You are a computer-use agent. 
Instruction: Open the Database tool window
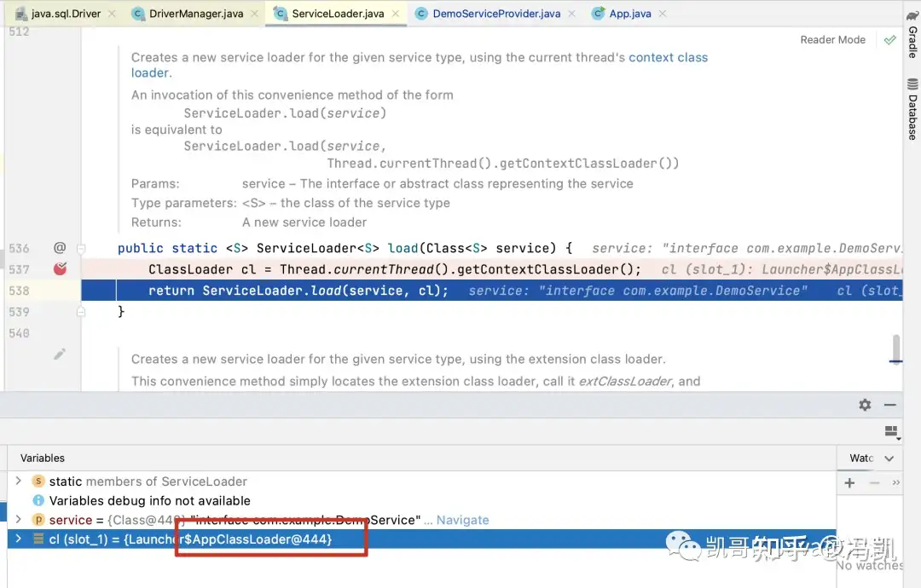click(x=912, y=109)
